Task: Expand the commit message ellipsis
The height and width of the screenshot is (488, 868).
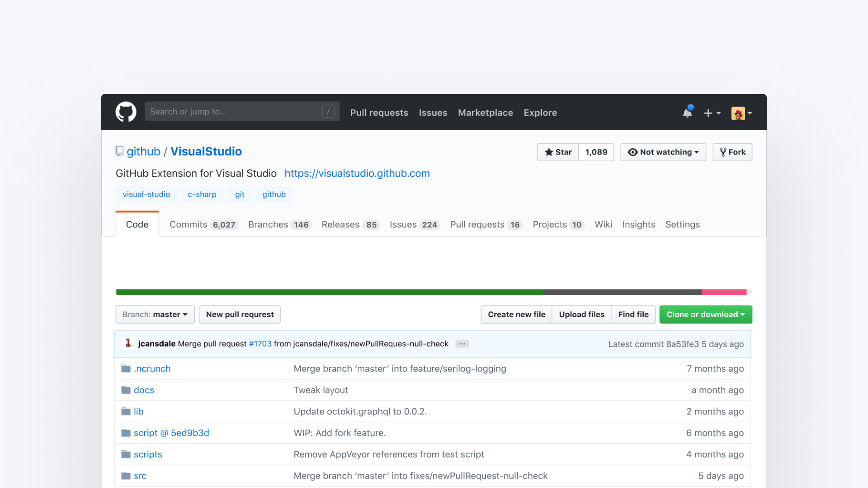Action: tap(462, 344)
